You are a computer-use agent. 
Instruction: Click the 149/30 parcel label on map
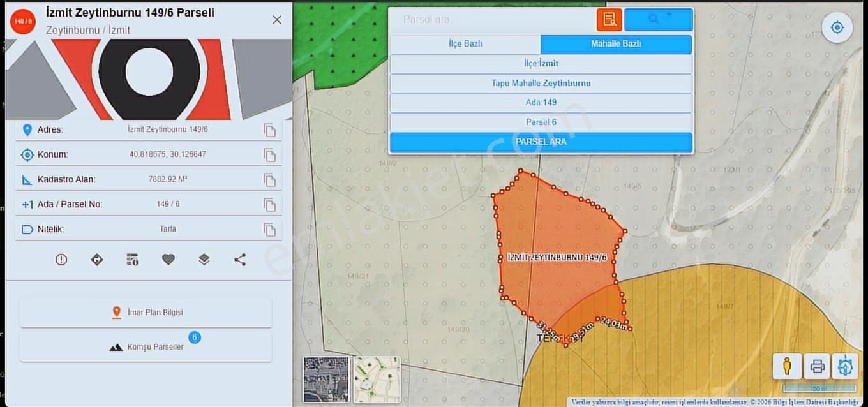[458, 329]
